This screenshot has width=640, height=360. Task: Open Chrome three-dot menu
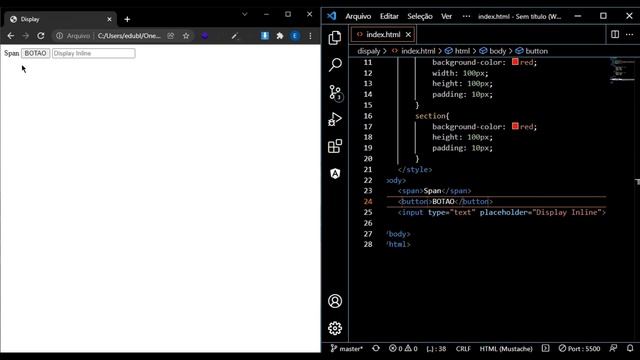click(x=310, y=36)
